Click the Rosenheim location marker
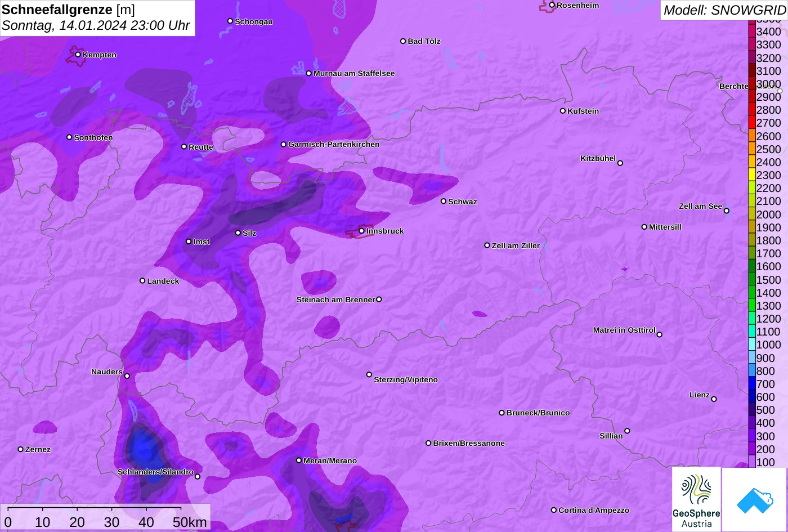This screenshot has width=788, height=532. click(x=552, y=5)
